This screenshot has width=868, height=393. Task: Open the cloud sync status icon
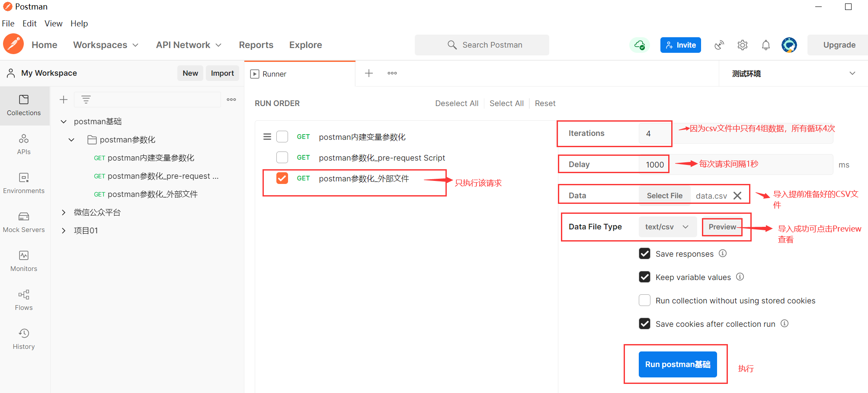(x=640, y=45)
